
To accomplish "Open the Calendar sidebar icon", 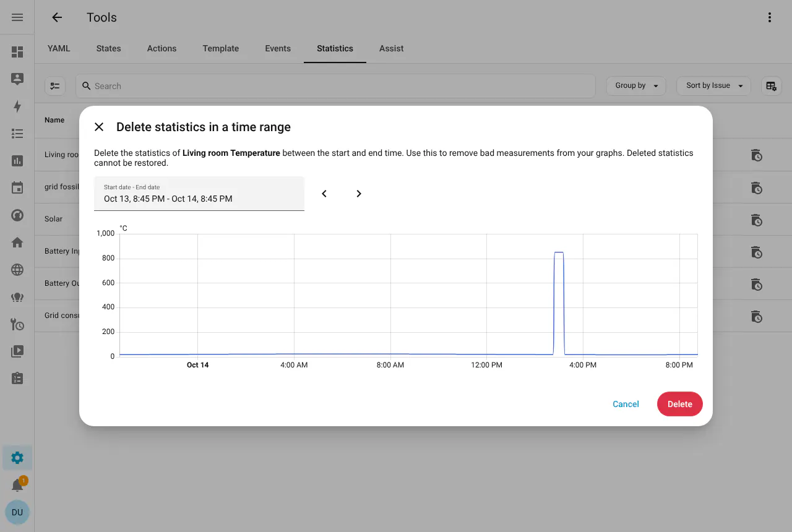I will 17,188.
